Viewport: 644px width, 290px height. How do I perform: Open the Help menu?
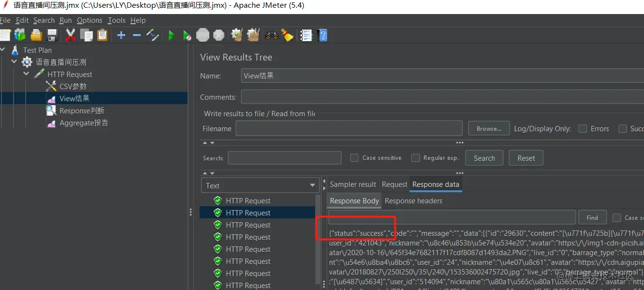click(x=138, y=20)
